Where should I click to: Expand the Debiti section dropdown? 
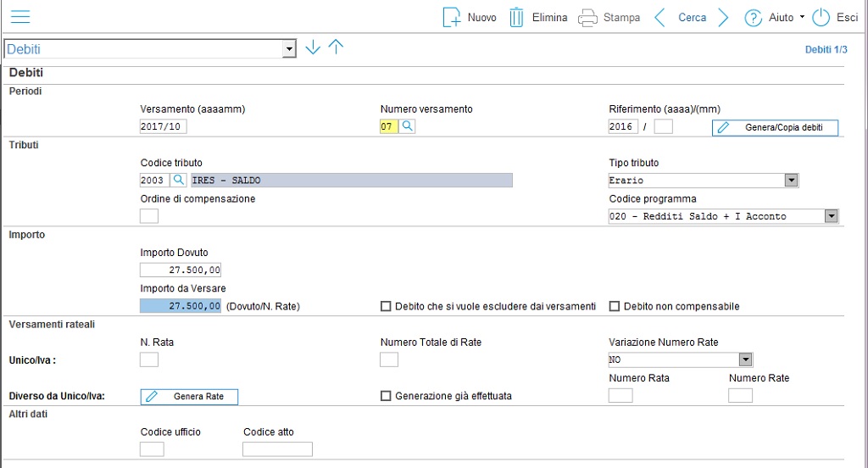click(289, 49)
